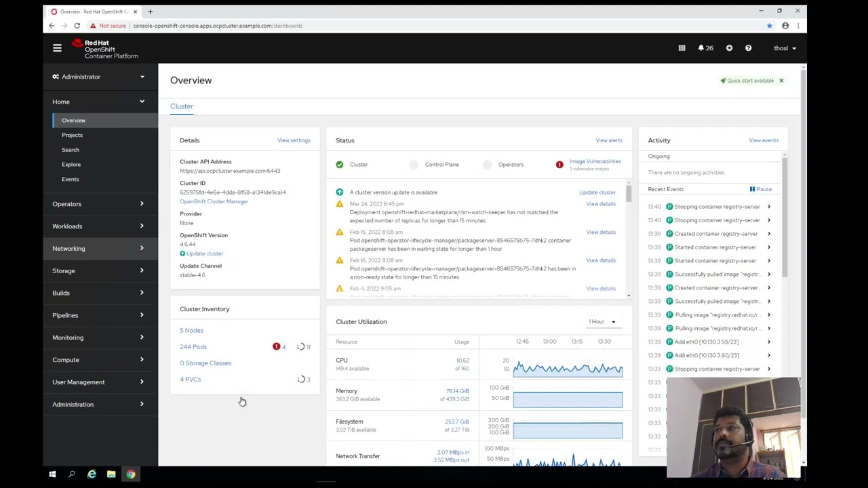The height and width of the screenshot is (488, 868).
Task: Open the 1 Hour utilization range dropdown
Action: click(x=602, y=322)
